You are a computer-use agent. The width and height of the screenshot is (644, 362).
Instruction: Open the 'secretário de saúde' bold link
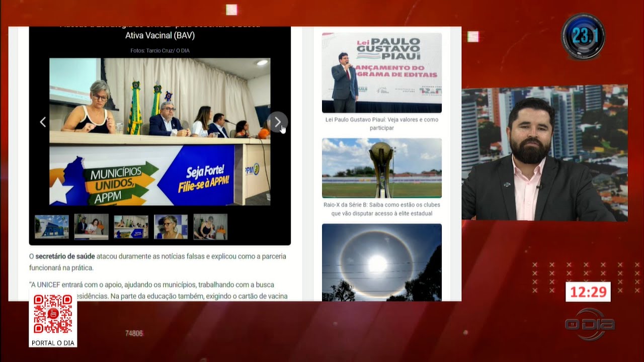[65, 256]
